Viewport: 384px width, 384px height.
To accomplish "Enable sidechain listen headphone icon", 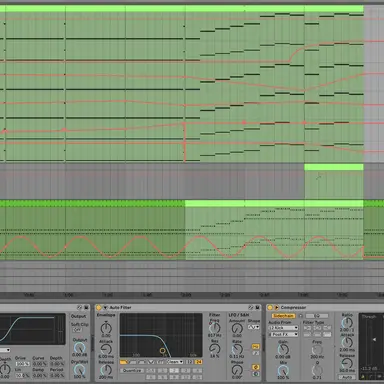I will coord(300,315).
